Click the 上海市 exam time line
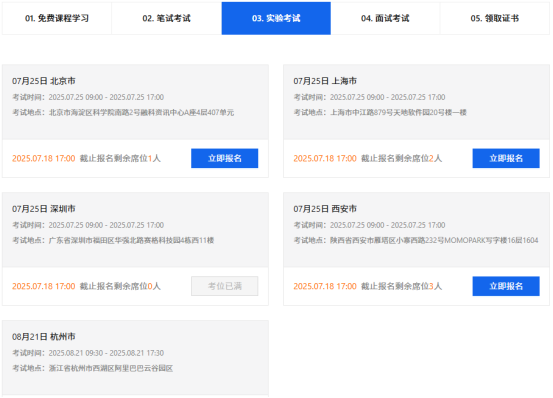The height and width of the screenshot is (398, 553). tap(370, 97)
